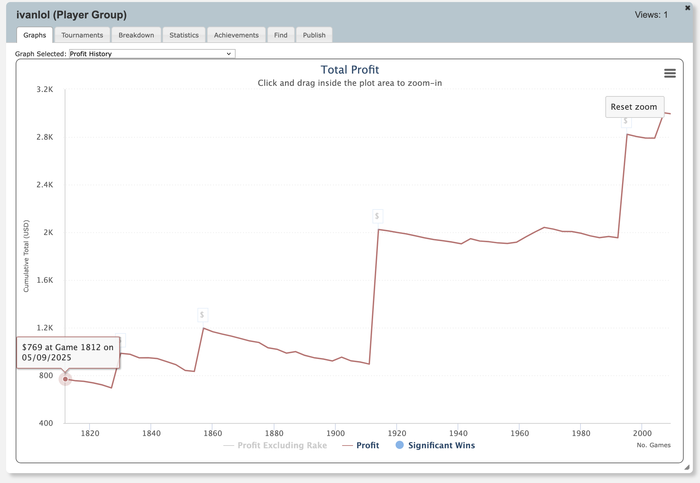Viewport: 700px width, 483px height.
Task: Close the ivanlol Player Group window
Action: [687, 8]
